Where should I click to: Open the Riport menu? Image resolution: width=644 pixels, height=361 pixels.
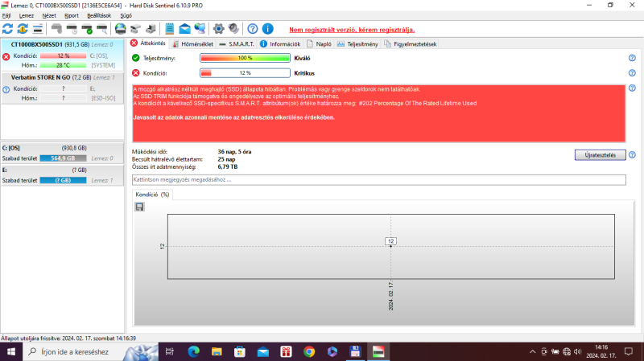[x=72, y=15]
